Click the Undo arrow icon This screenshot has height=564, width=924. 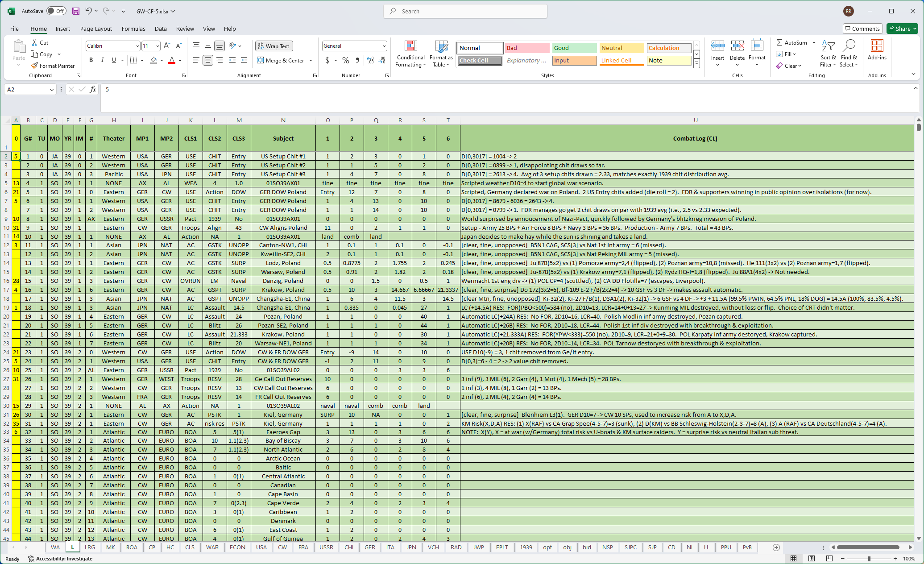pyautogui.click(x=88, y=11)
